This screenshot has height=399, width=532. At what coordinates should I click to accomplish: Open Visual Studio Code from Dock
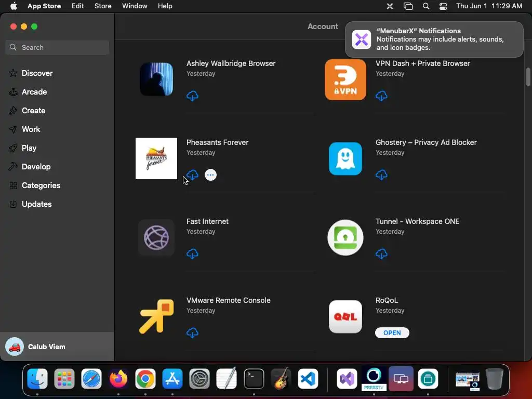point(308,379)
